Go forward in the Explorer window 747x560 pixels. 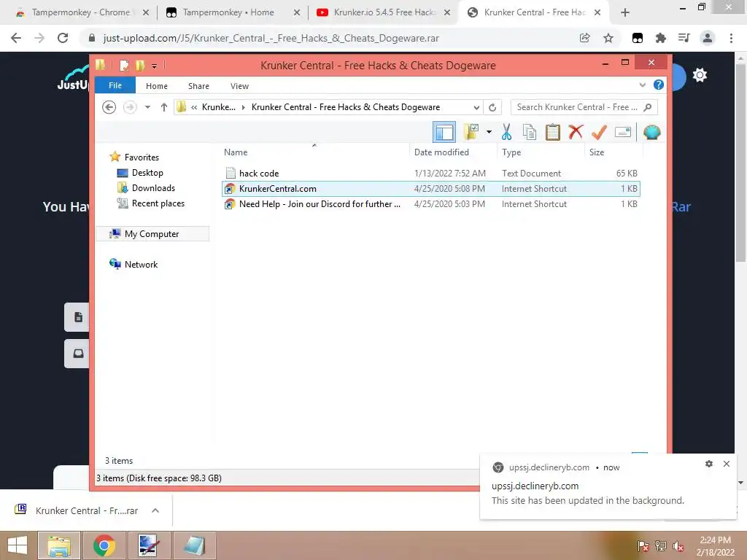tap(130, 107)
